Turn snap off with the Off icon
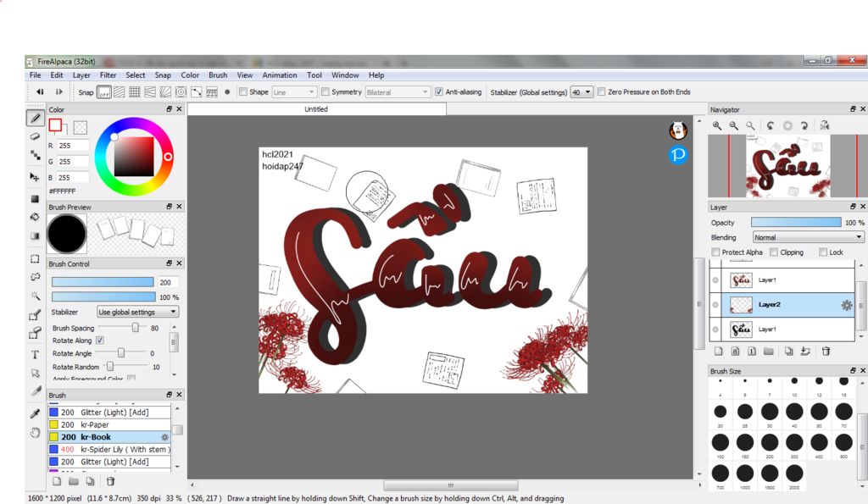This screenshot has width=868, height=504. click(x=103, y=92)
